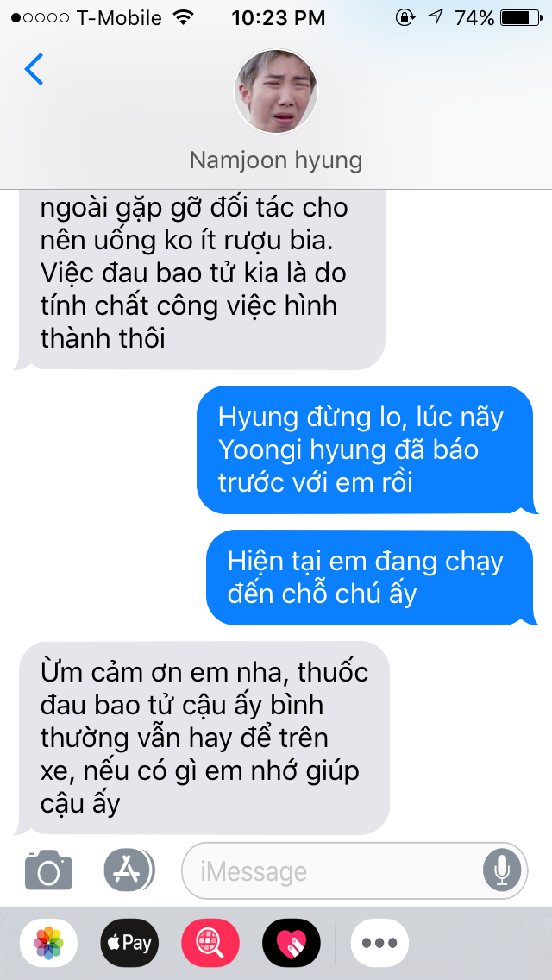
Task: Tap the location services arrow icon
Action: [435, 18]
